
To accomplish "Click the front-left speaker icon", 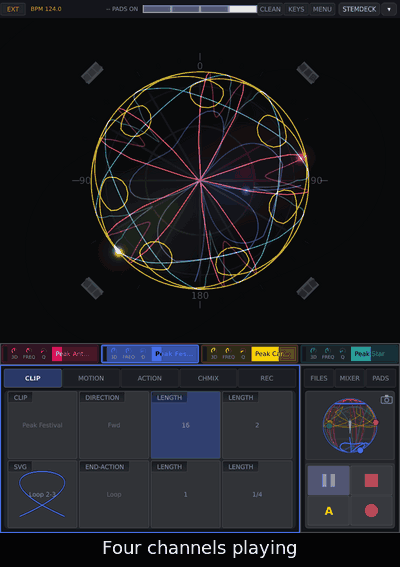I will coord(92,73).
